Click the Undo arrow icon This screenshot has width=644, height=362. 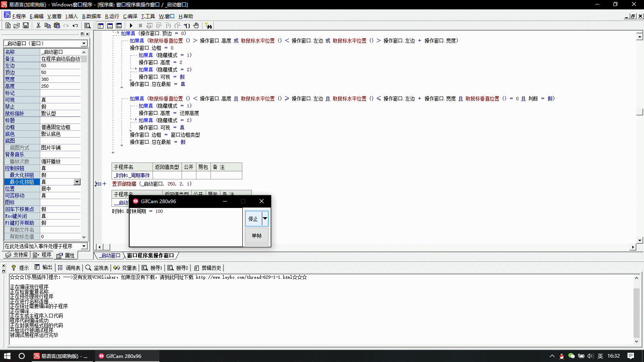75,25
